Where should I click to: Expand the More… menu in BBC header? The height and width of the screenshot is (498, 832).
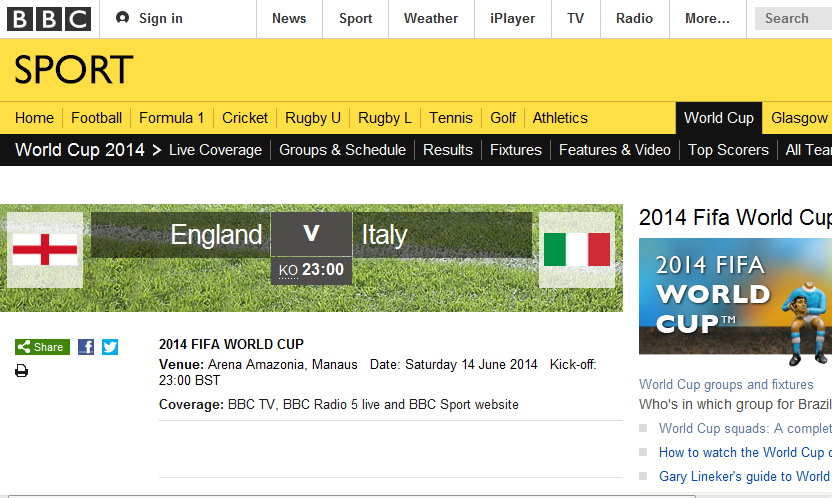(x=707, y=18)
